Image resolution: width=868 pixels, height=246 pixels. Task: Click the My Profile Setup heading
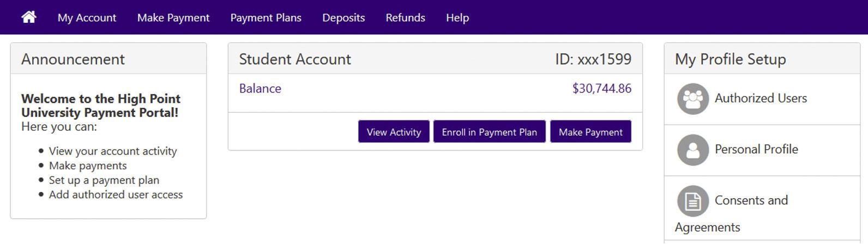731,59
